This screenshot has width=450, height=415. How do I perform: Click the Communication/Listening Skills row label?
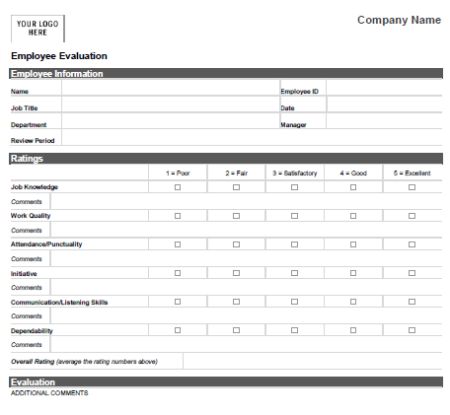click(x=59, y=302)
